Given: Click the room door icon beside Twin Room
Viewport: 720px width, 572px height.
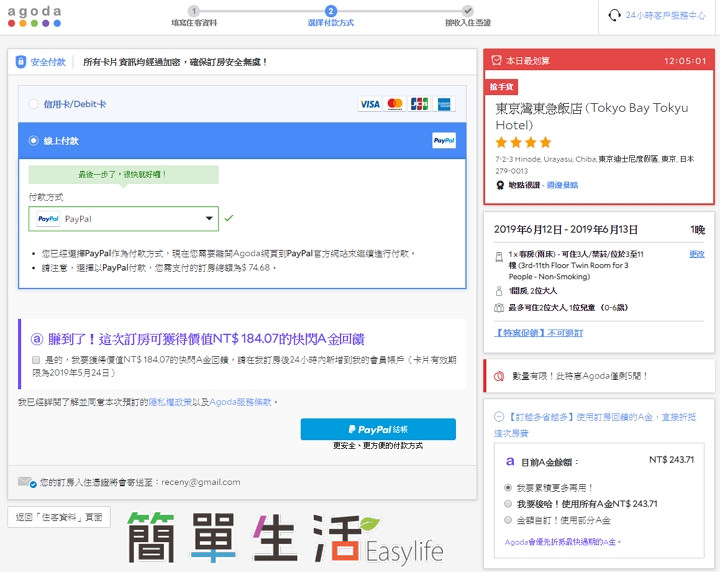Looking at the screenshot, I should click(499, 257).
